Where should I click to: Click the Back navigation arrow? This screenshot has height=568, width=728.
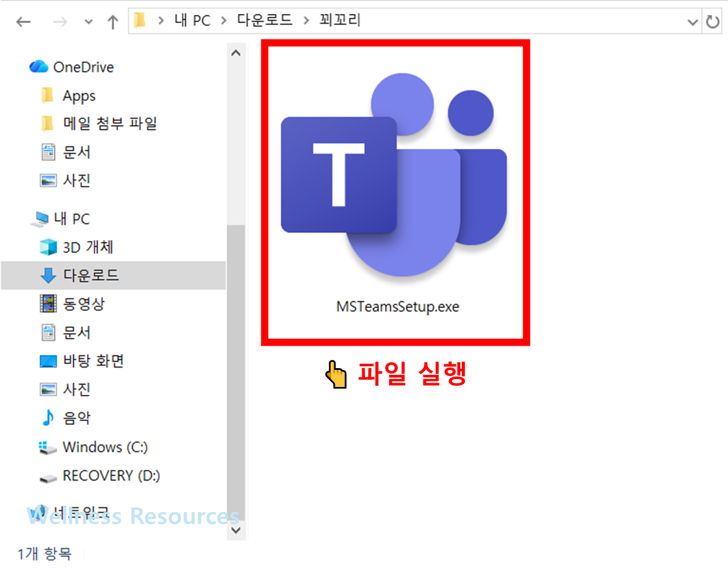tap(23, 21)
